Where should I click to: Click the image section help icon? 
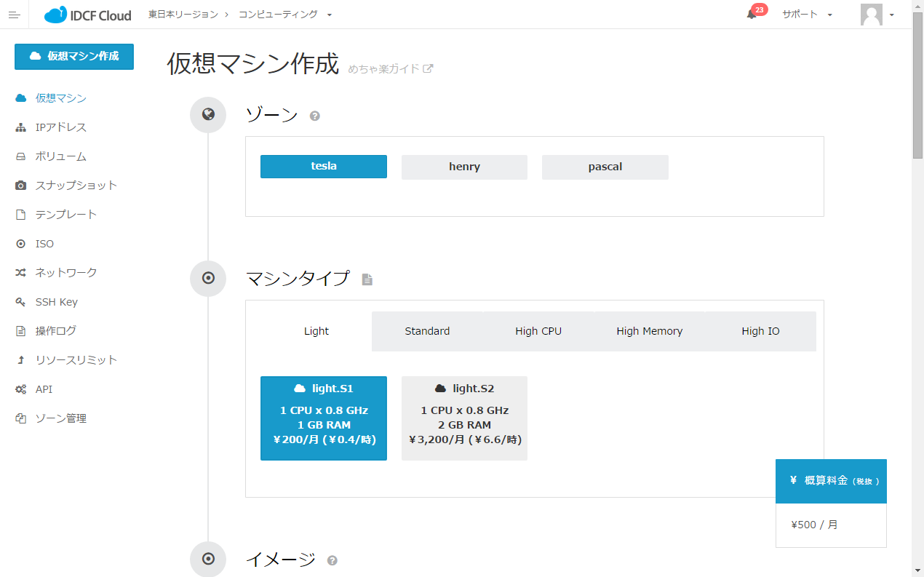point(332,560)
